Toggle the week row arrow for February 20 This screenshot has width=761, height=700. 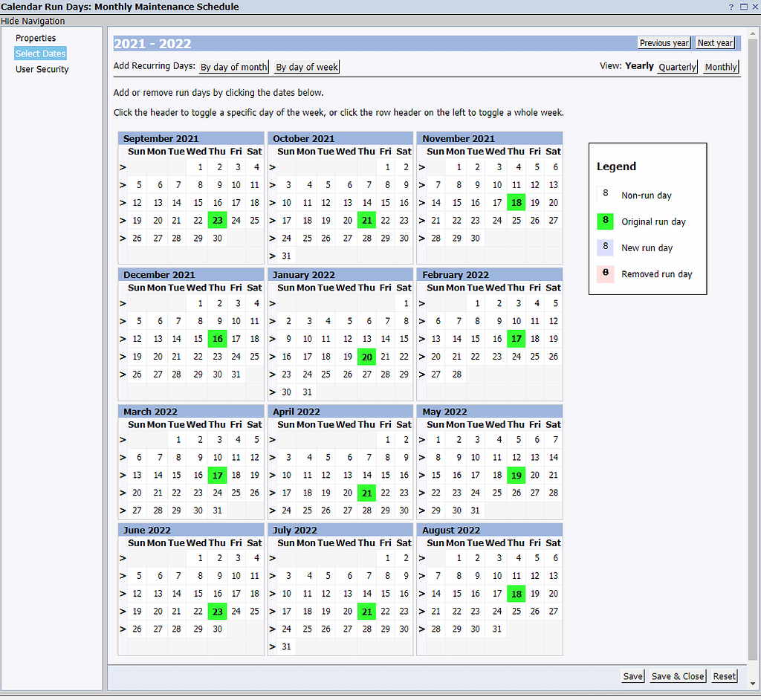click(x=421, y=357)
